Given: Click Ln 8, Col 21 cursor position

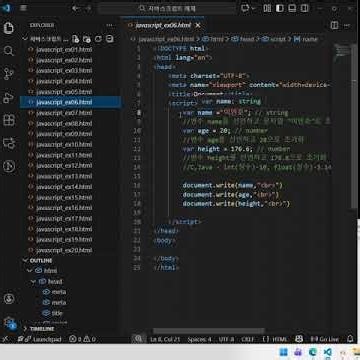Looking at the screenshot, I should coord(165,339).
